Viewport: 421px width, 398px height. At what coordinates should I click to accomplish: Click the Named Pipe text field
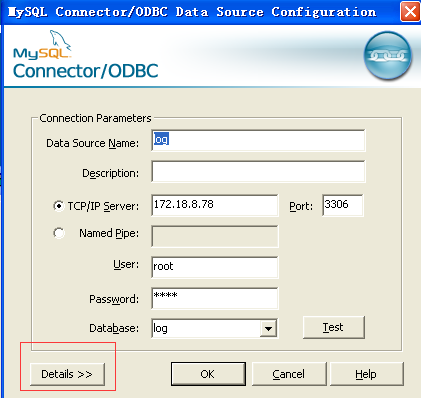coord(215,236)
